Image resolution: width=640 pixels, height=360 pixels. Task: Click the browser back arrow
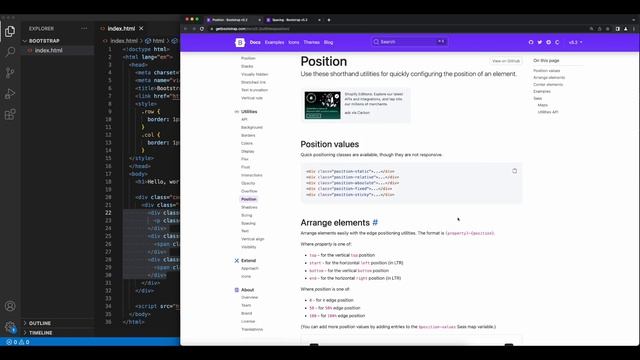[185, 29]
